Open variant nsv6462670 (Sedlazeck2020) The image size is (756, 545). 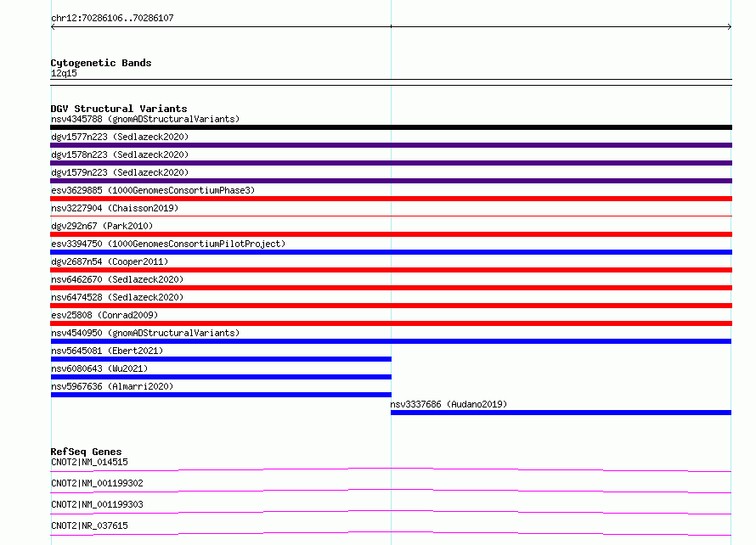tap(117, 279)
